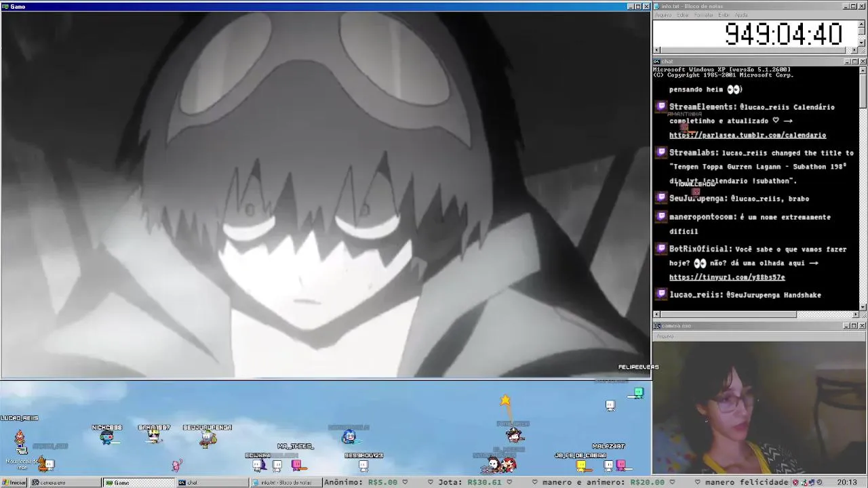Click Notepad horizontal scrollbar left arrow
Image resolution: width=868 pixels, height=488 pixels.
[x=656, y=50]
